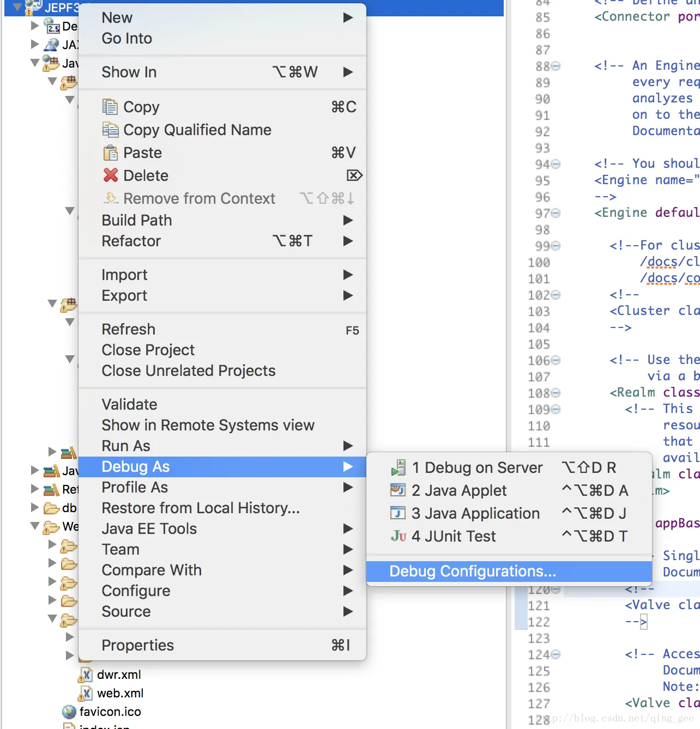Click the JUnit Test icon
This screenshot has width=700, height=729.
(399, 536)
